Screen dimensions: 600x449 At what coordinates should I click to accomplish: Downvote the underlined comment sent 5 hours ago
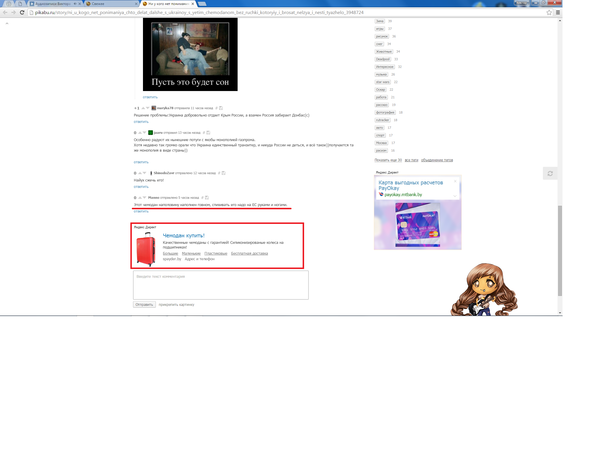[x=144, y=198]
